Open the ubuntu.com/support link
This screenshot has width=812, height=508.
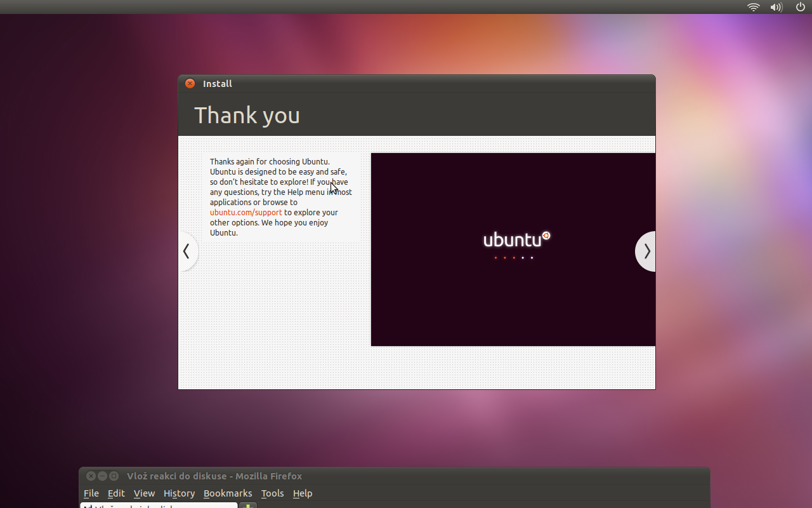246,213
